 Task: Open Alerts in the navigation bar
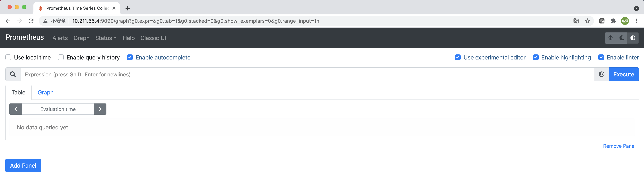(60, 38)
